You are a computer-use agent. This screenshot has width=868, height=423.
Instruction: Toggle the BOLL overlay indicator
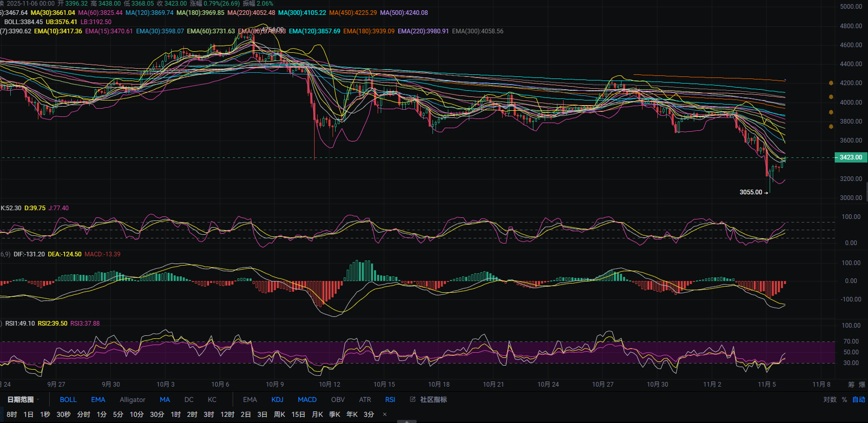(x=68, y=399)
